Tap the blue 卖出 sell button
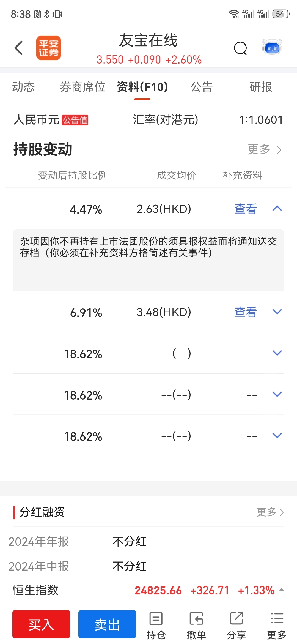 coord(107,624)
